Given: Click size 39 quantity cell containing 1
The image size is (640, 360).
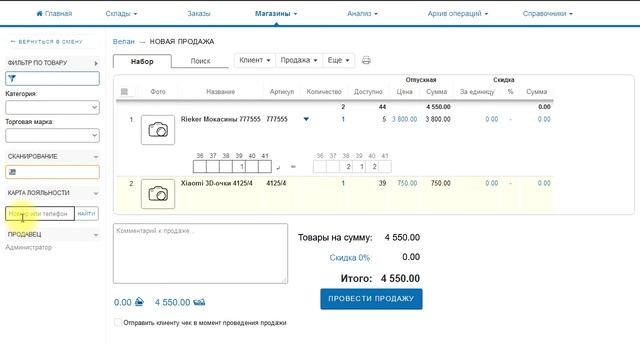Looking at the screenshot, I should (x=239, y=167).
